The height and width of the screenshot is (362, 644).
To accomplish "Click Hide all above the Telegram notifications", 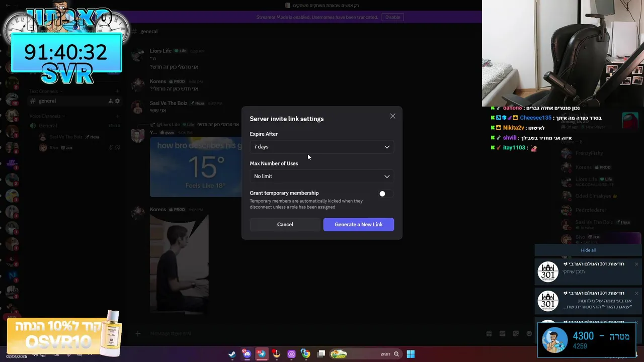I will [x=588, y=250].
